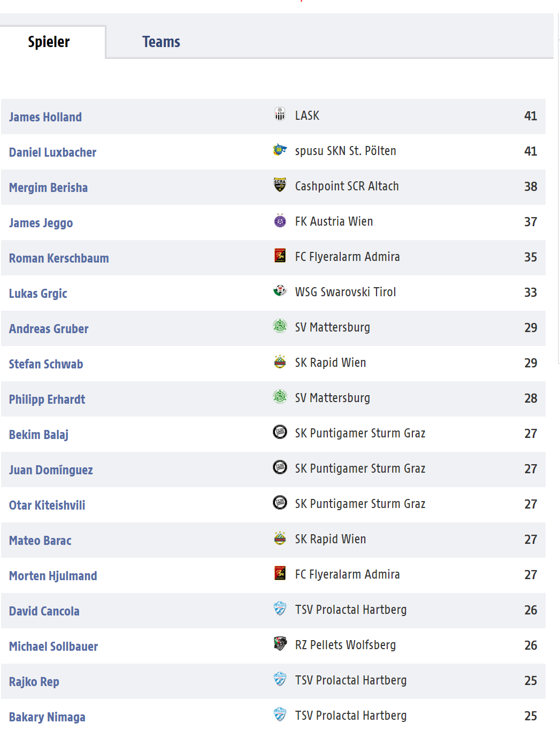The image size is (560, 731).
Task: Click the LASK club crest icon
Action: click(x=280, y=114)
